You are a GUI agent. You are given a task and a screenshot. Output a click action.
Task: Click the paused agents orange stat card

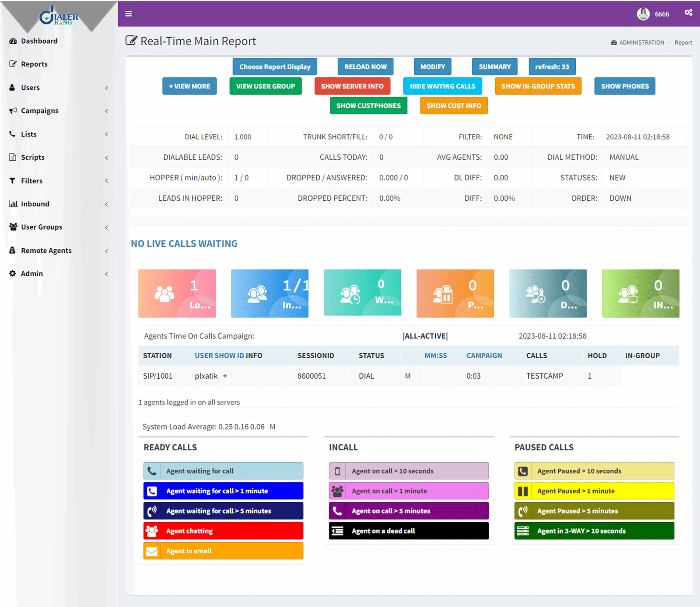pyautogui.click(x=455, y=293)
